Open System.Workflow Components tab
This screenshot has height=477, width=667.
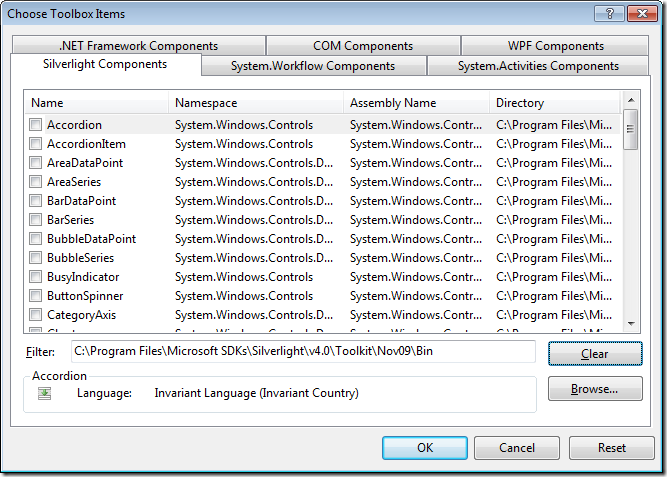click(x=313, y=66)
